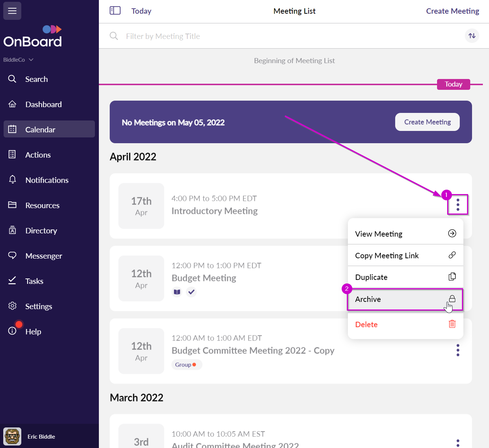Image resolution: width=489 pixels, height=448 pixels.
Task: Choose Delete from the context menu
Action: 405,324
